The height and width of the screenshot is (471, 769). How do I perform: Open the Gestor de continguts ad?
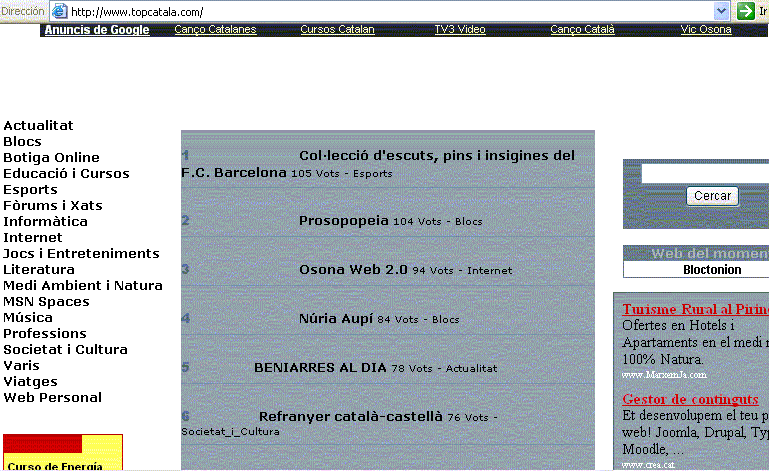690,399
